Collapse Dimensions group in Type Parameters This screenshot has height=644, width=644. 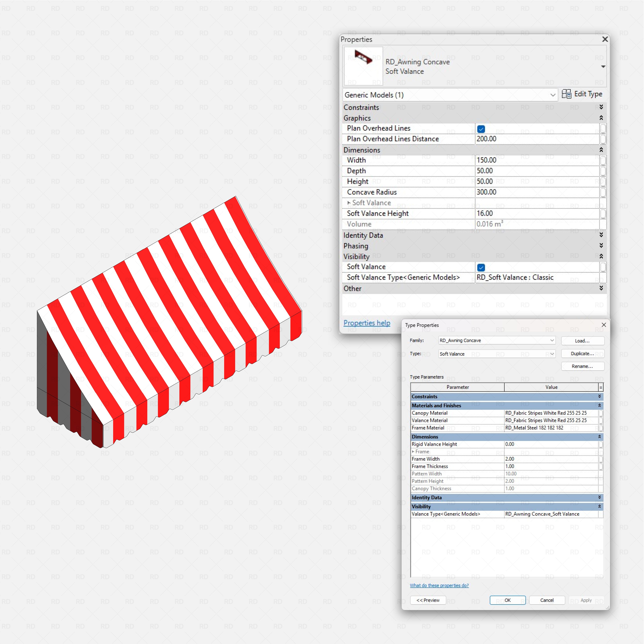coord(599,437)
